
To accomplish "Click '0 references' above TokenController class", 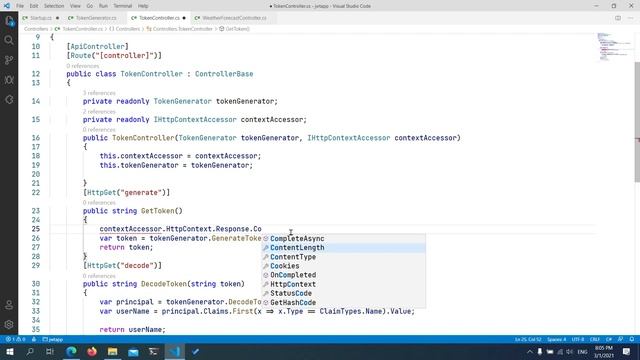I will tap(83, 66).
